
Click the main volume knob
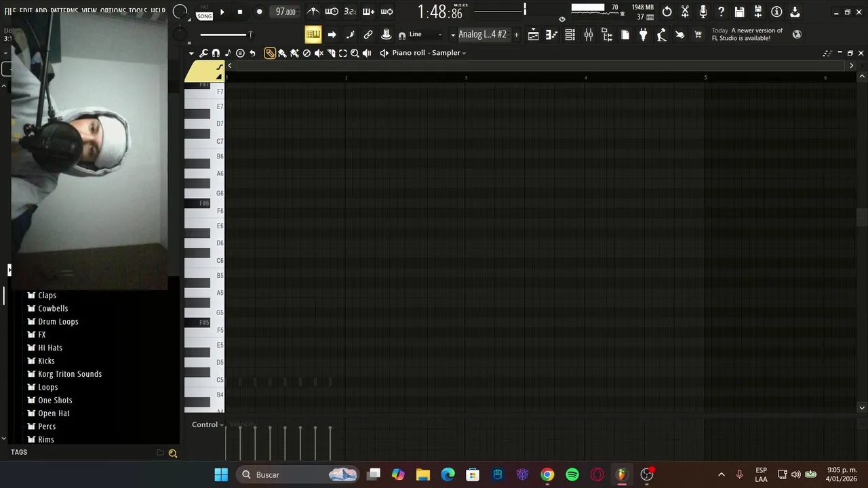point(180,12)
